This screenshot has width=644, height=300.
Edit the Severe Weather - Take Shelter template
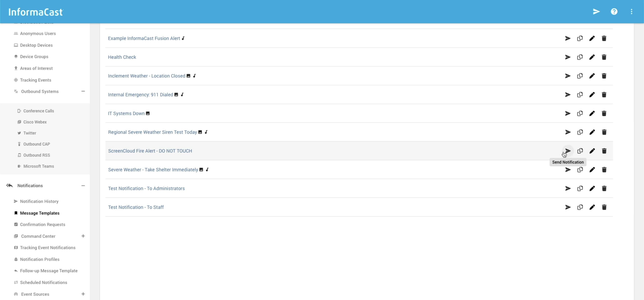[592, 170]
